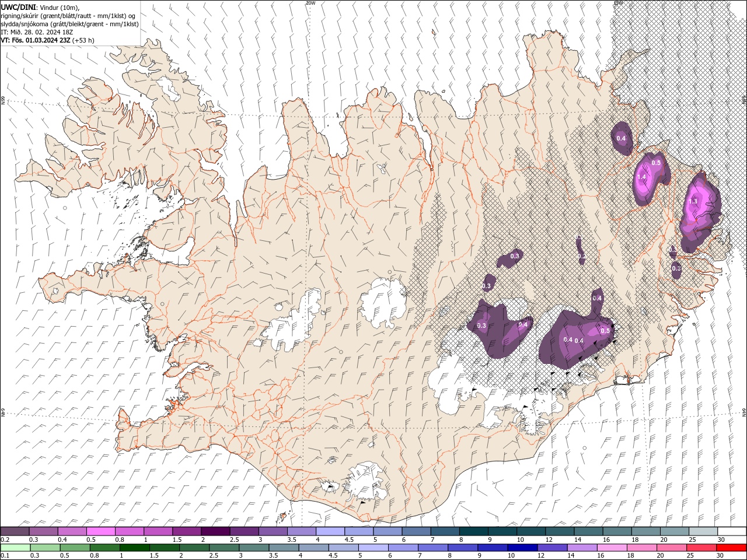Click the 15W longitude label
This screenshot has width=747, height=560.
tap(618, 2)
